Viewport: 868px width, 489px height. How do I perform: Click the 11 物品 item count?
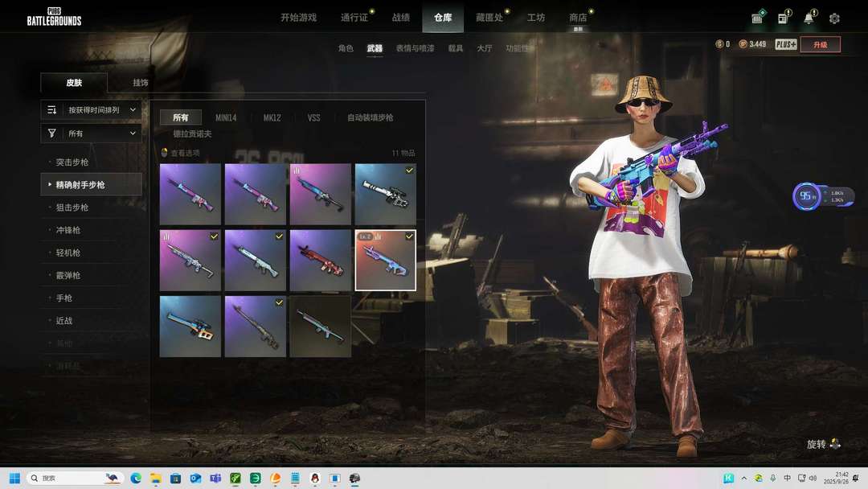403,153
